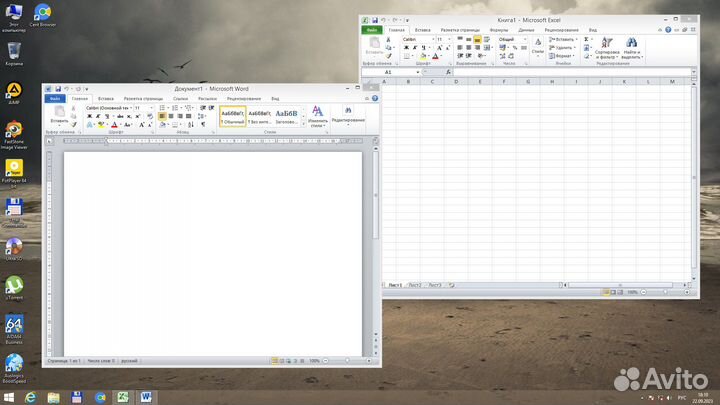
Task: Save the Word document from the quick access toolbar
Action: pyautogui.click(x=58, y=89)
